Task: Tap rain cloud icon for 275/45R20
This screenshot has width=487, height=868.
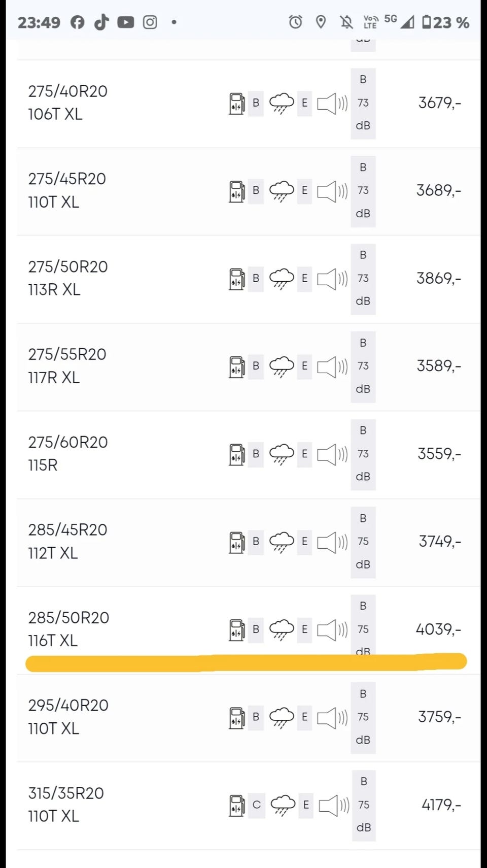Action: click(x=282, y=191)
